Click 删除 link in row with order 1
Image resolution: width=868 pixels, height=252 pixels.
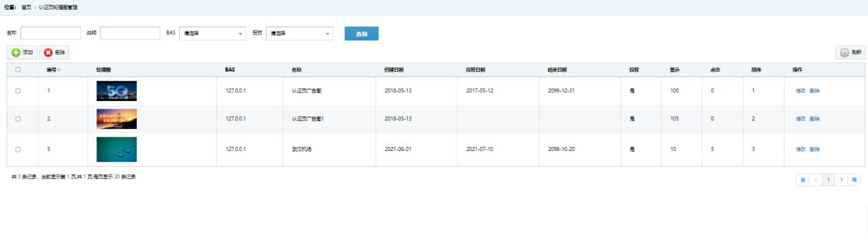coord(814,91)
